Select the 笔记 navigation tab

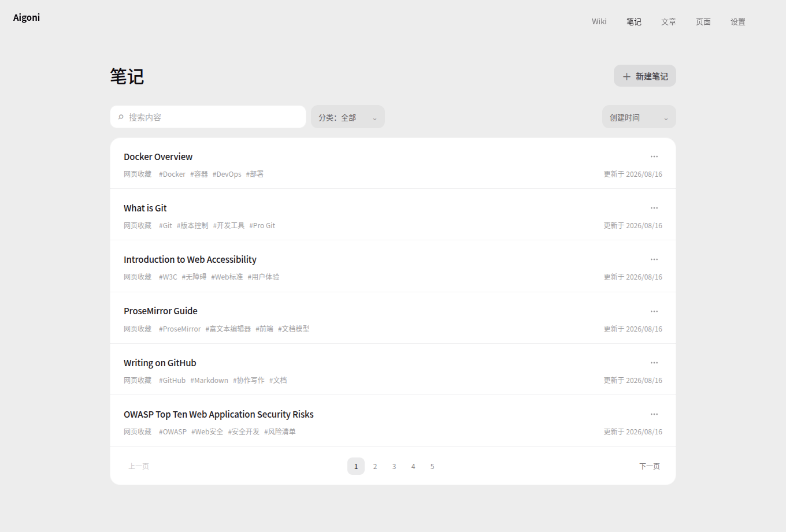tap(634, 21)
